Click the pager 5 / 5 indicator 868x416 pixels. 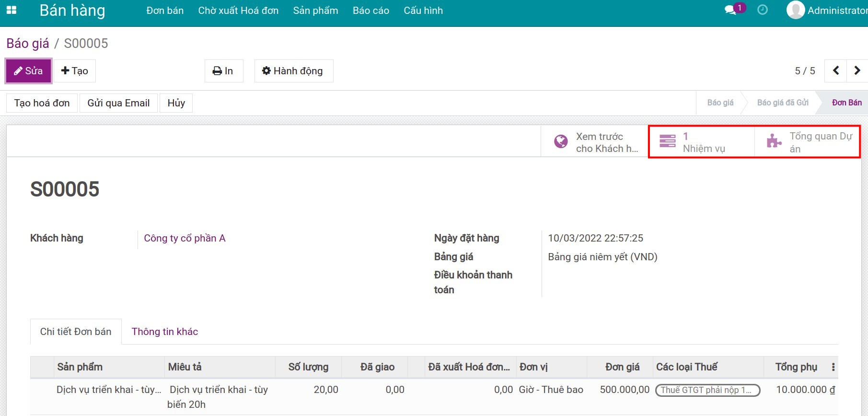point(805,71)
